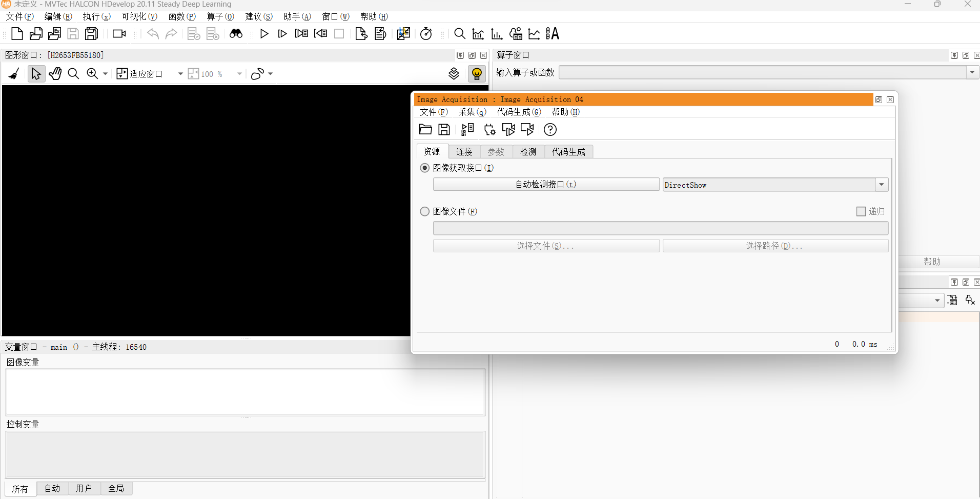Click the image file path input field

(x=660, y=228)
